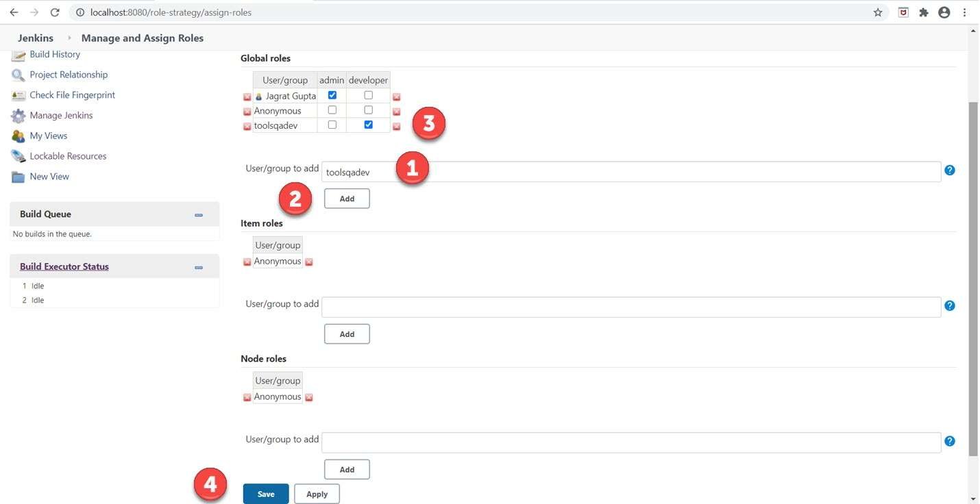Open Build Executor Status link
This screenshot has width=980, height=504.
(x=64, y=266)
